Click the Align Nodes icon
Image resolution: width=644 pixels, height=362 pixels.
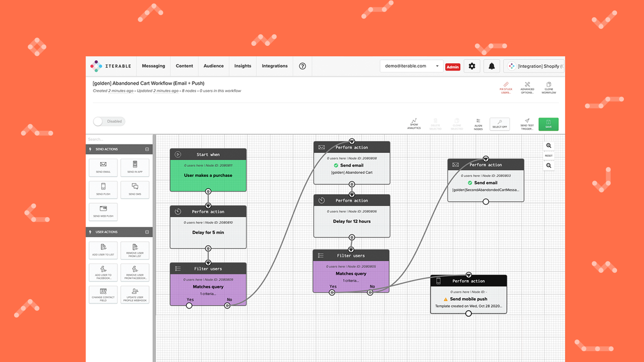coord(478,124)
